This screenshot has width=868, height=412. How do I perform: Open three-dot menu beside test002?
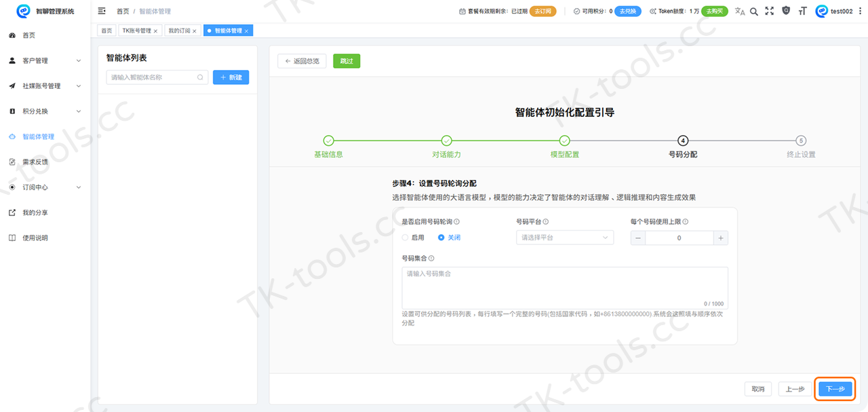pos(860,11)
